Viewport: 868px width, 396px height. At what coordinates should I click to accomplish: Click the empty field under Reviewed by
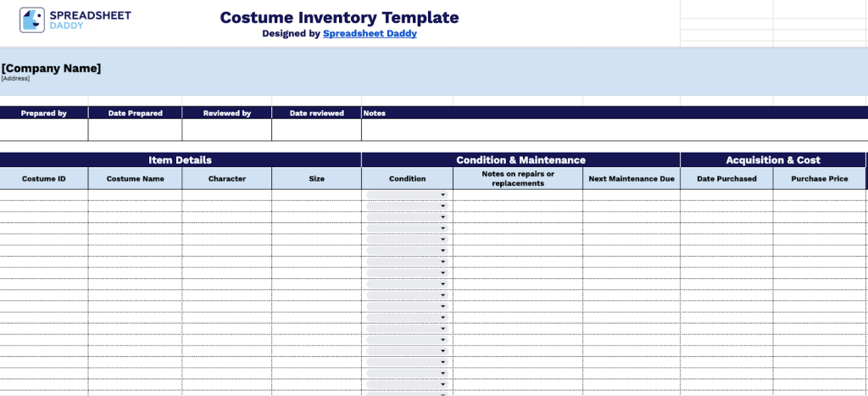click(x=227, y=130)
